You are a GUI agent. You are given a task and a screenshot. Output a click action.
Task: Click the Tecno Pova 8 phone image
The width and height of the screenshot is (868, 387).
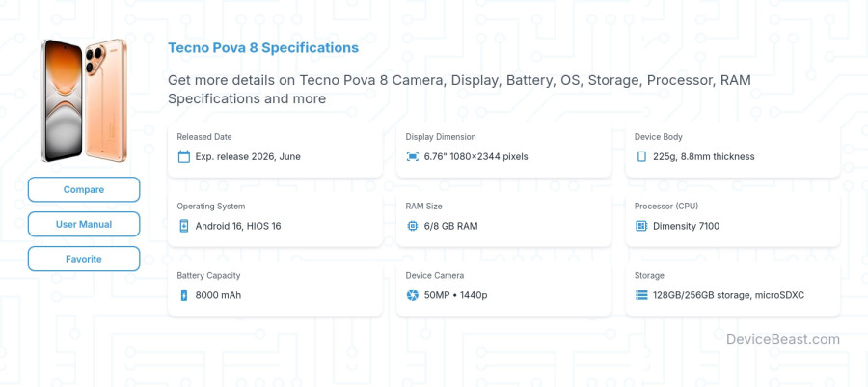pos(84,100)
